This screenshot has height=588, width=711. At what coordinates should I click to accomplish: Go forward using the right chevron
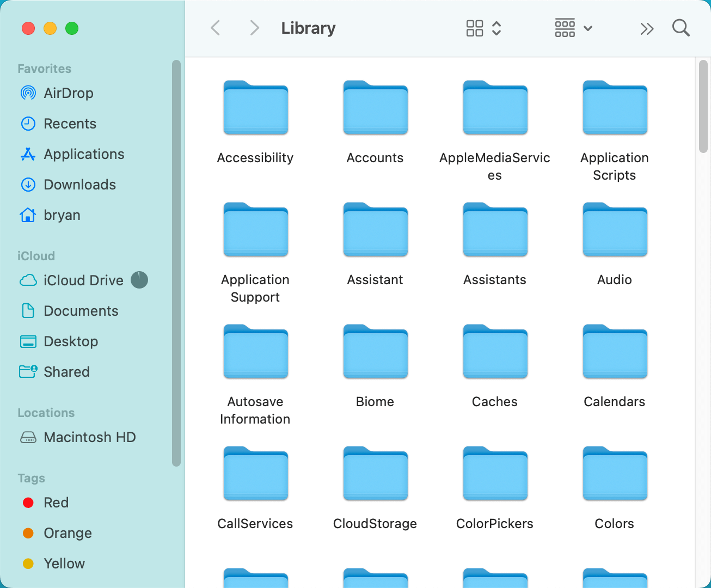(x=254, y=28)
